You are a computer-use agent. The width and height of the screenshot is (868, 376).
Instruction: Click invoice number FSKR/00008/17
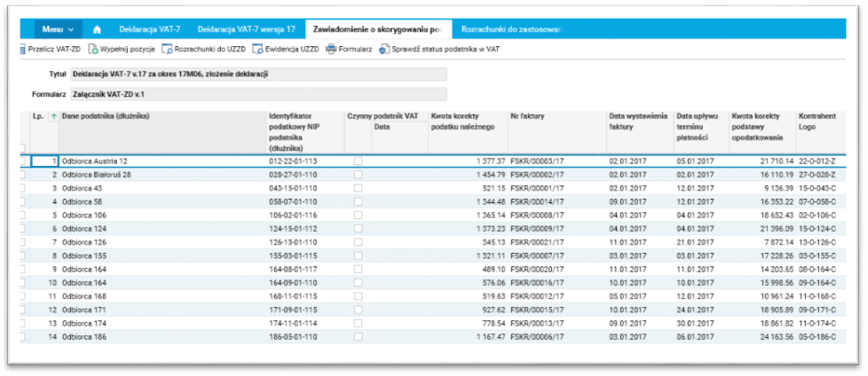click(x=537, y=215)
